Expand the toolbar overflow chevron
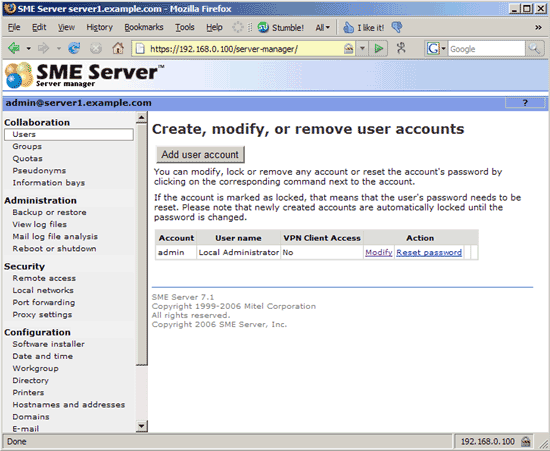 [x=538, y=27]
